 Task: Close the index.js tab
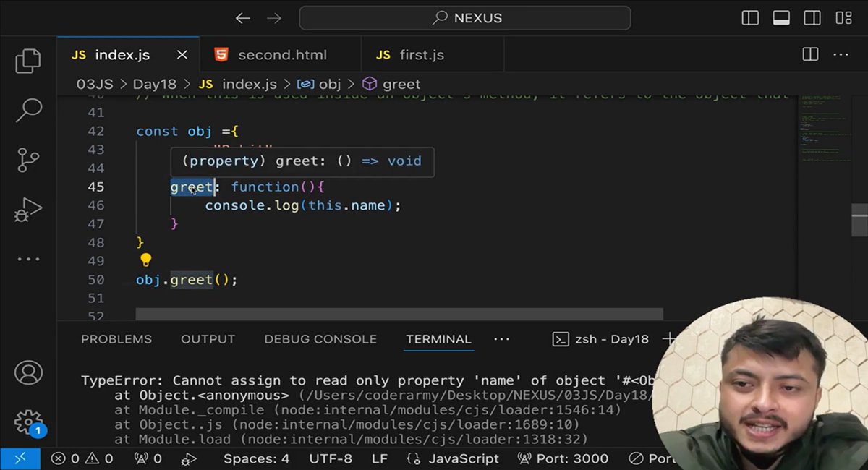click(182, 55)
